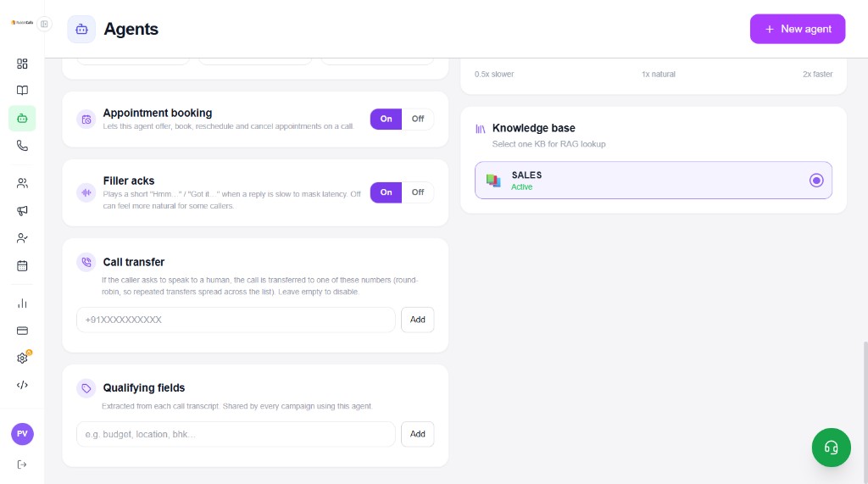Viewport: 868px width, 484px height.
Task: Turn Filler acks On
Action: [x=386, y=192]
